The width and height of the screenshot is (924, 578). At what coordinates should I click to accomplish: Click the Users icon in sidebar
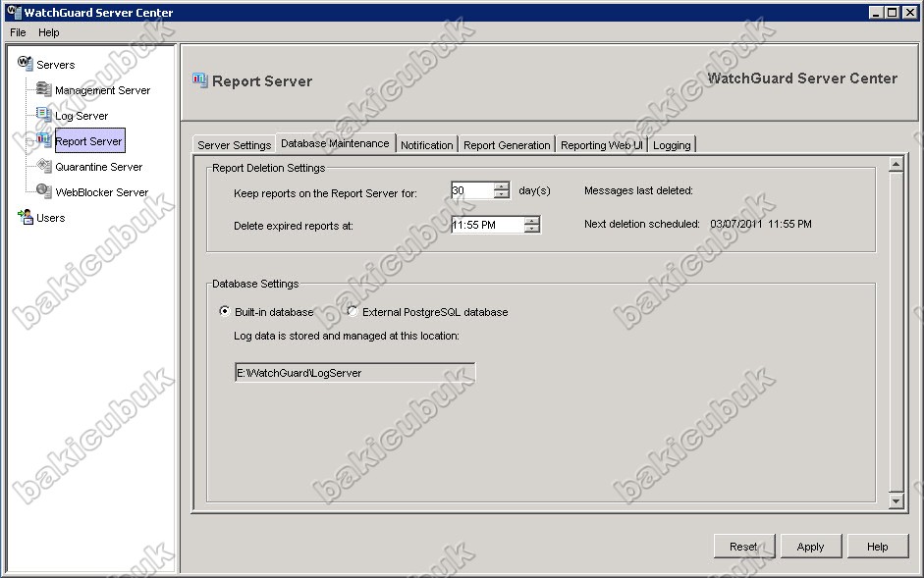click(x=26, y=217)
